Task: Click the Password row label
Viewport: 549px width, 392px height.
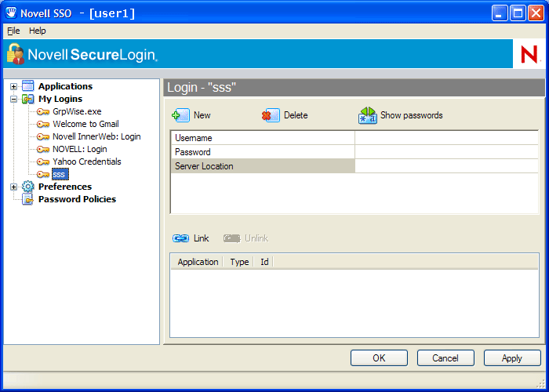Action: point(263,152)
